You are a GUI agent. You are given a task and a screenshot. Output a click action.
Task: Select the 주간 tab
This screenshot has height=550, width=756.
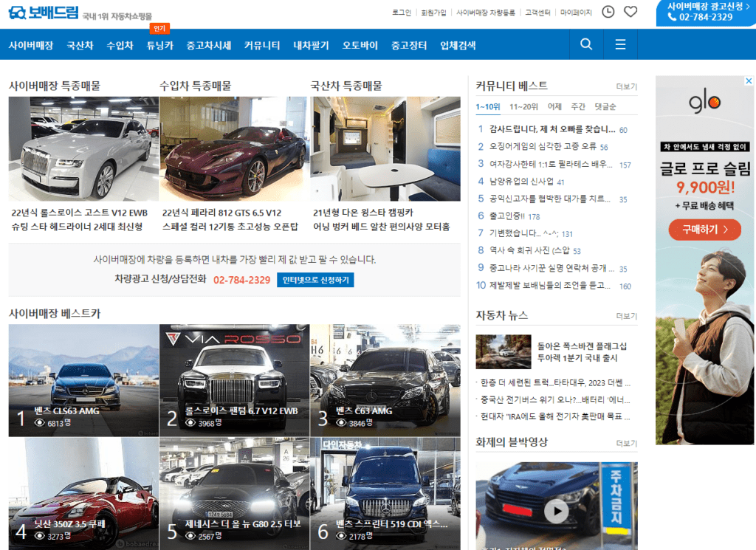[578, 106]
